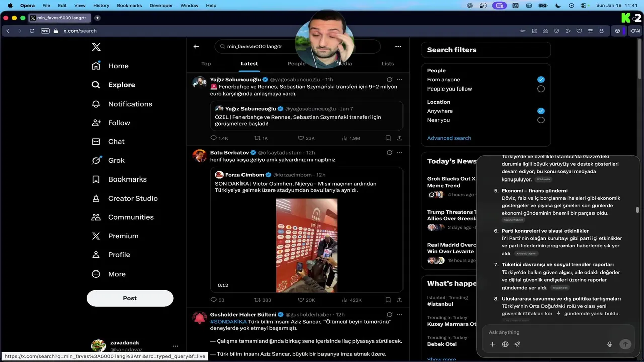Open Notifications in the sidebar
This screenshot has width=644, height=362.
point(122,104)
